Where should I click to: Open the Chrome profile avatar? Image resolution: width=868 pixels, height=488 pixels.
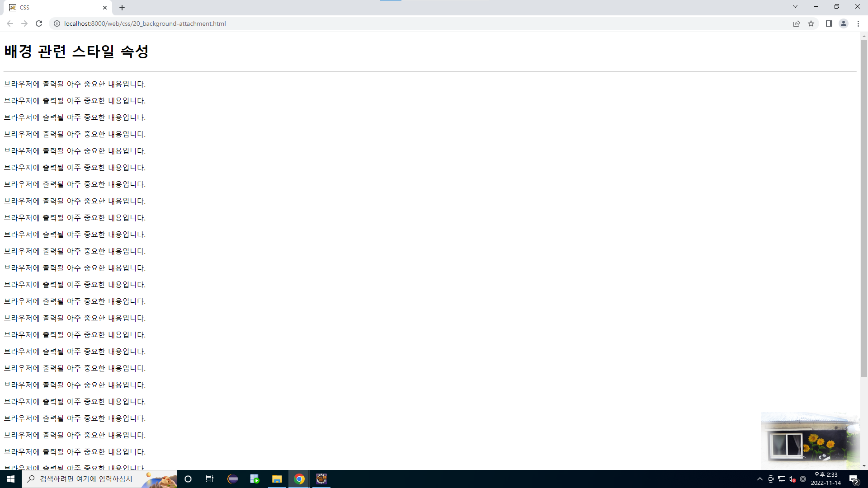tap(843, 23)
